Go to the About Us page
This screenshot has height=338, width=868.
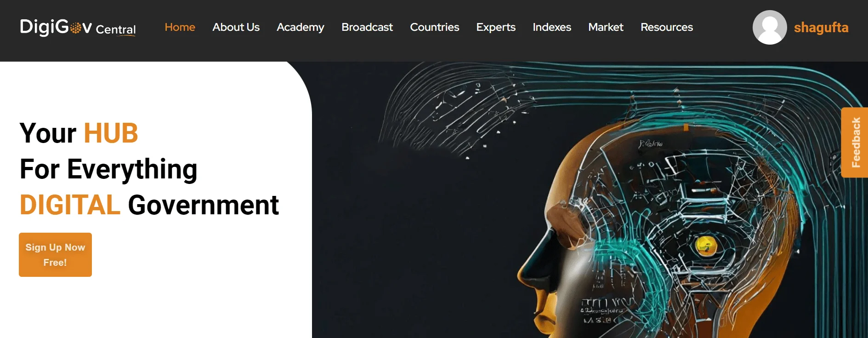pos(236,27)
